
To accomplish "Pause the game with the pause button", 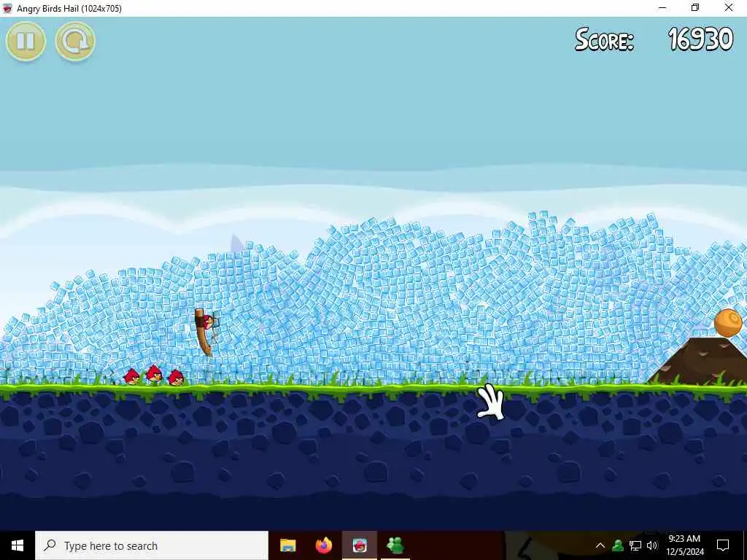I will pos(26,42).
